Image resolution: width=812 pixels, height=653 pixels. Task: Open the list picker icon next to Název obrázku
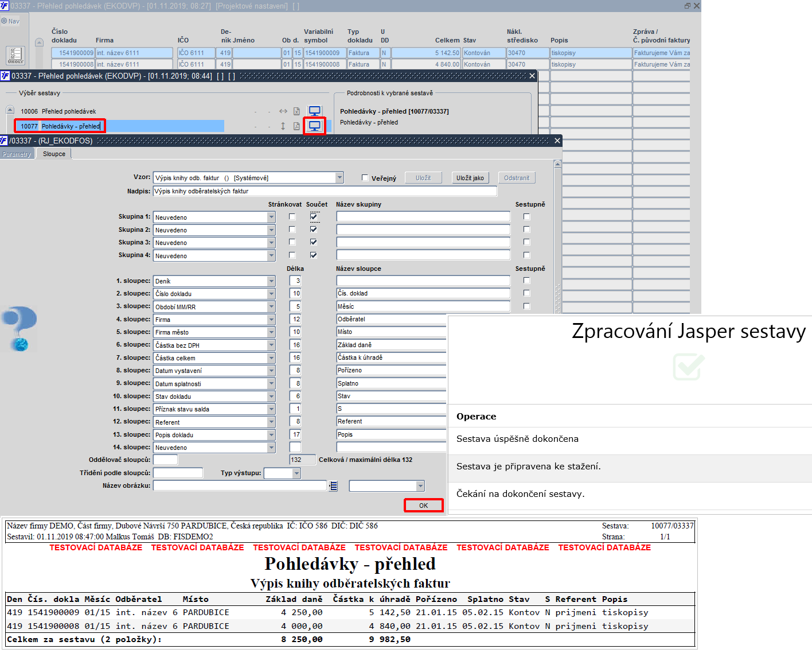point(333,486)
